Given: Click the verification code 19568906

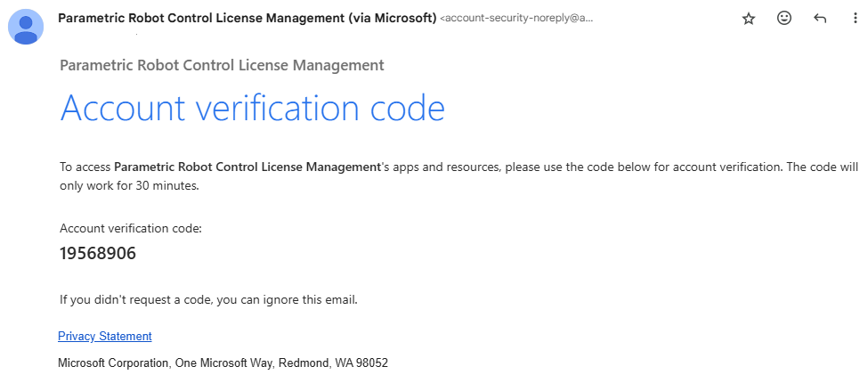Looking at the screenshot, I should [98, 254].
